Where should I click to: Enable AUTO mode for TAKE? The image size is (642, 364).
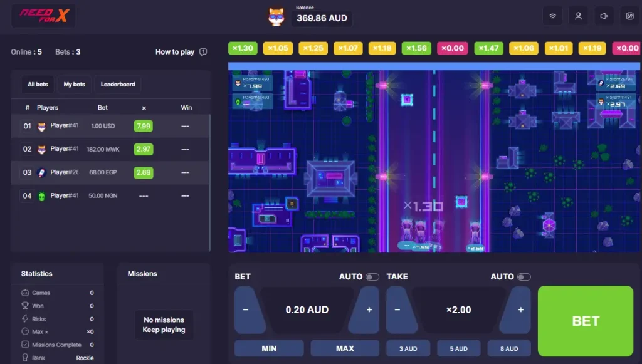525,276
